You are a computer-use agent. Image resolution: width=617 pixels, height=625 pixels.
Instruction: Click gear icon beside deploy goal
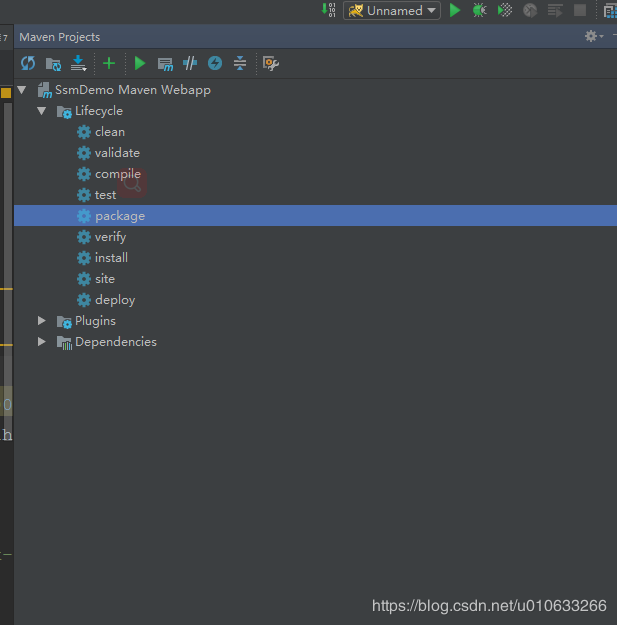coord(84,300)
